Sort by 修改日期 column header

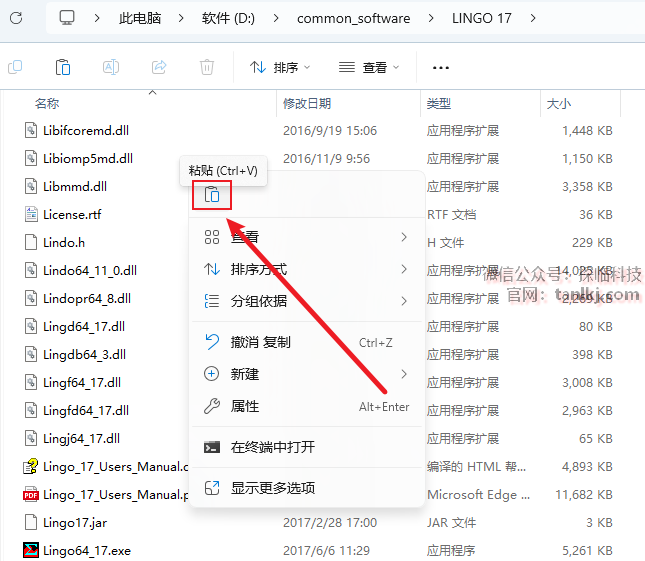point(307,103)
